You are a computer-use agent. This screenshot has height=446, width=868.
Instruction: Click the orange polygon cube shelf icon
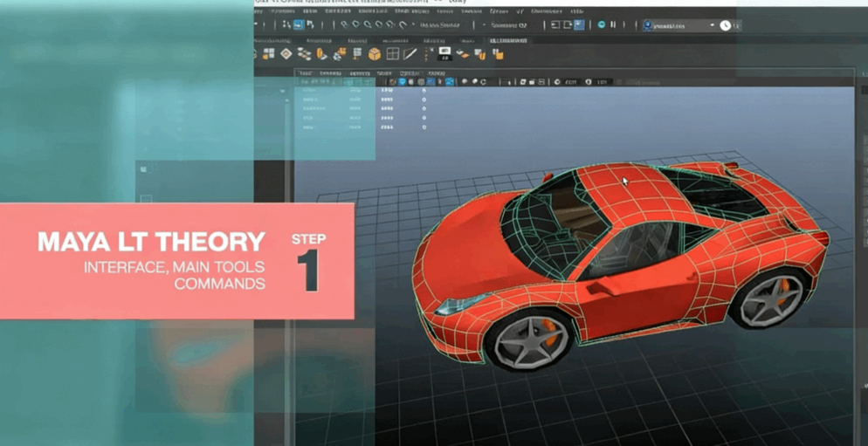(374, 54)
